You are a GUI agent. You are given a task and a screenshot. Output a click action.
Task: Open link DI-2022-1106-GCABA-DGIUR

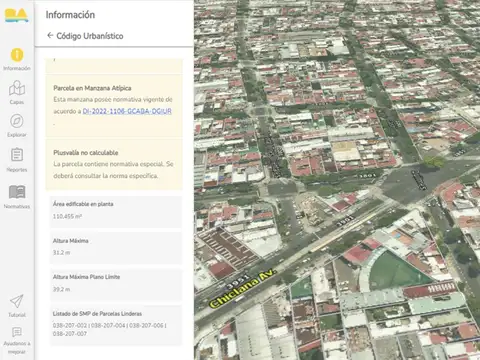(127, 111)
